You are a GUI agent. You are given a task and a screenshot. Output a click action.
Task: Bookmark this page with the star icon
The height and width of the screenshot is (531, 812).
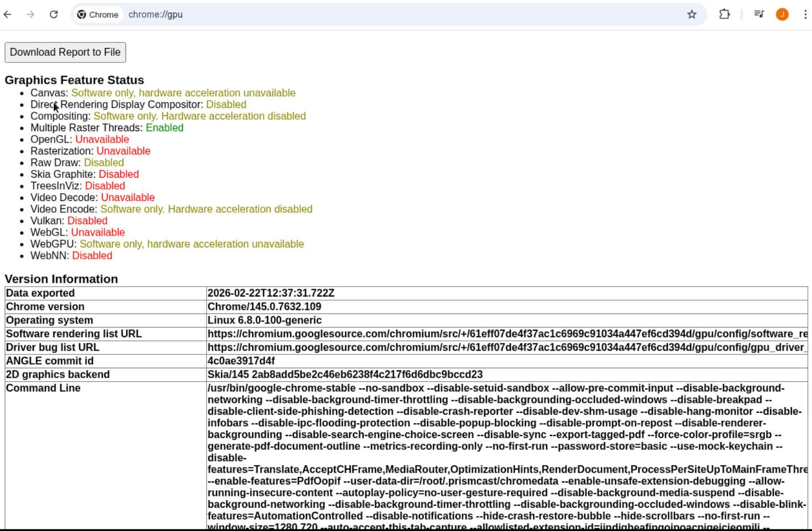(692, 14)
